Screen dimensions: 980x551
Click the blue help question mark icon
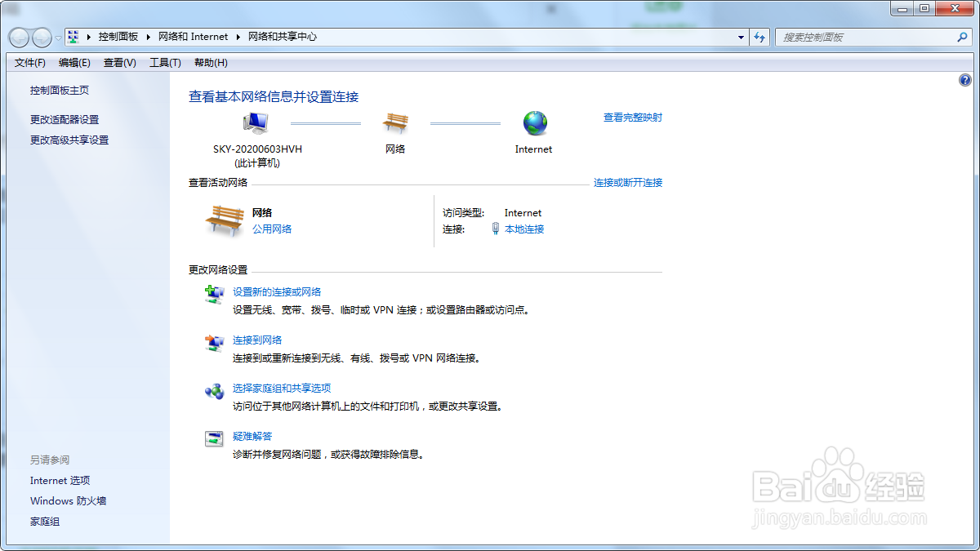pyautogui.click(x=965, y=80)
